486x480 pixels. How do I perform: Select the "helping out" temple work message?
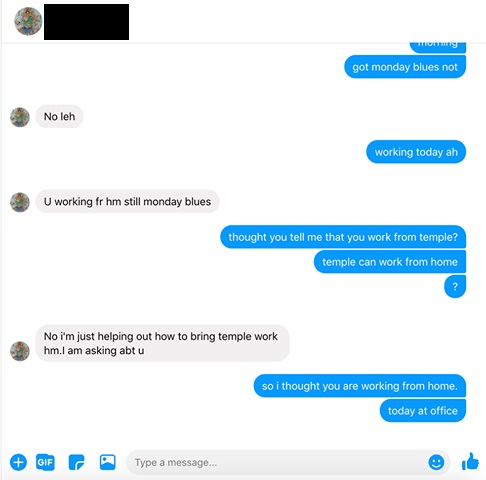tap(162, 343)
